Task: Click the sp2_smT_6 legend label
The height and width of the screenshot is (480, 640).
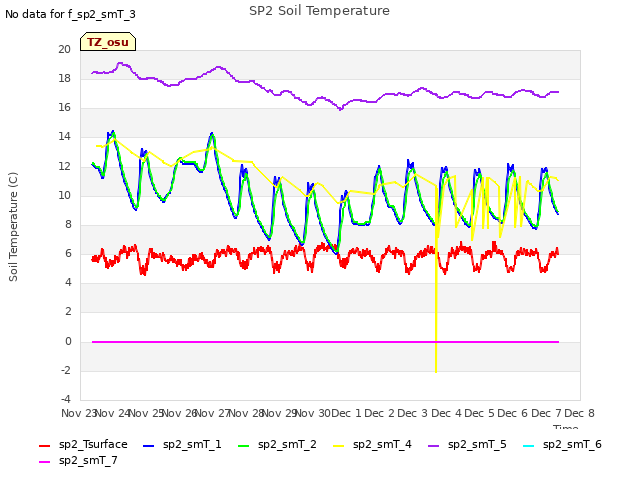Action: coord(572,444)
